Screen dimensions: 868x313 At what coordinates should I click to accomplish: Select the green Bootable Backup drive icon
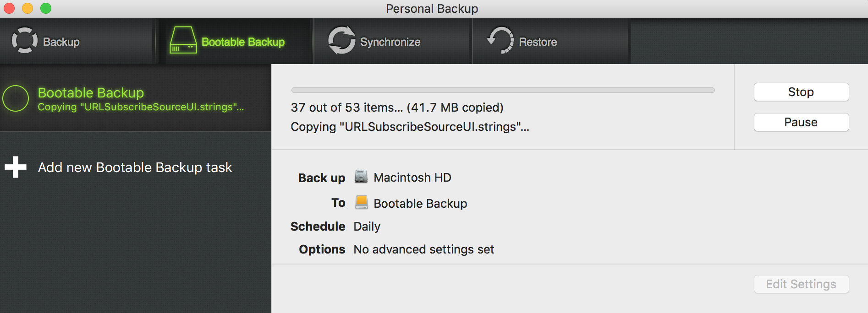point(183,40)
